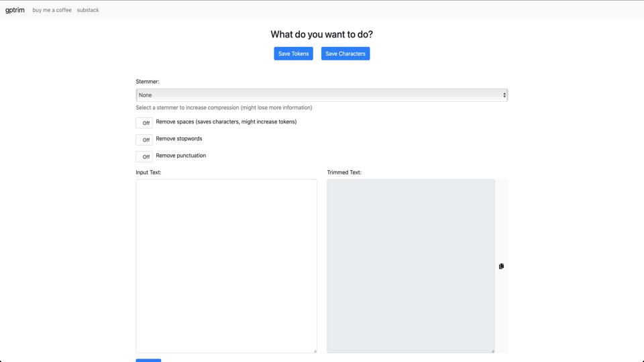Viewport: 644px width, 362px height.
Task: Click the Stemmer field label
Action: pyautogui.click(x=148, y=82)
